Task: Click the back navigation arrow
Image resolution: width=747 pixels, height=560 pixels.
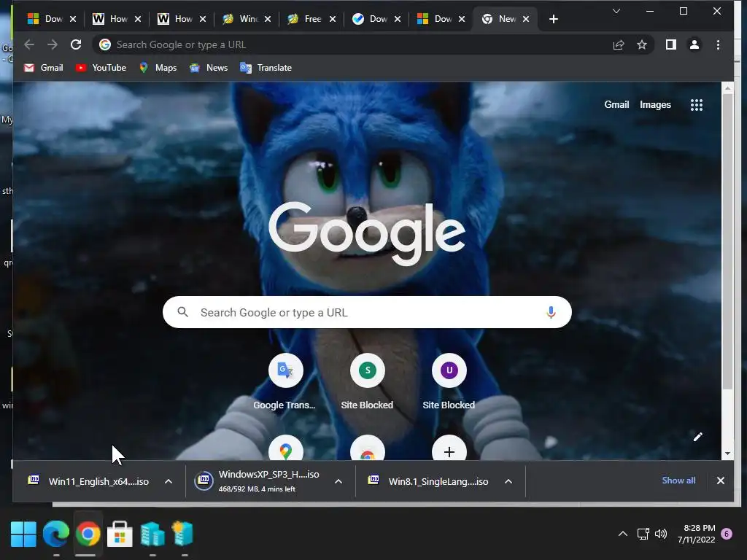Action: tap(29, 44)
